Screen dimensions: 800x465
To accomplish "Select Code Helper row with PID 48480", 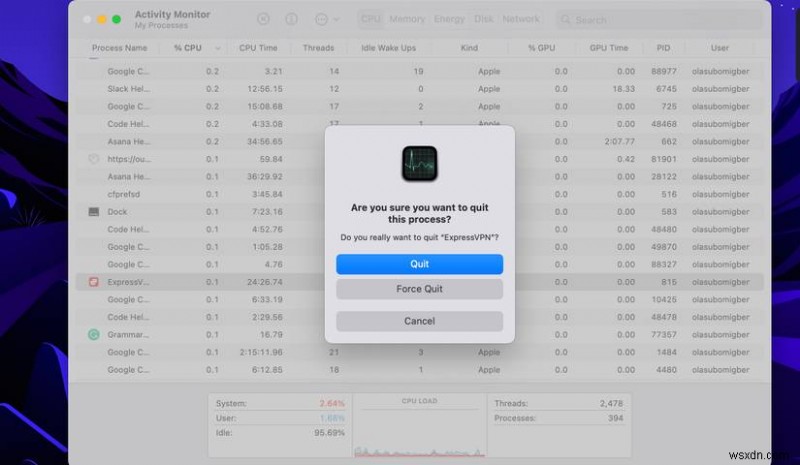I will point(419,229).
